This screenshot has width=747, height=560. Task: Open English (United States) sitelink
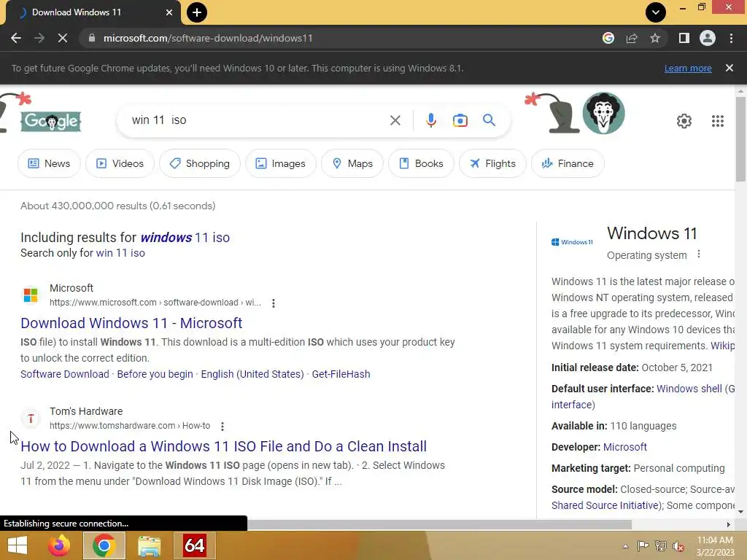[252, 374]
